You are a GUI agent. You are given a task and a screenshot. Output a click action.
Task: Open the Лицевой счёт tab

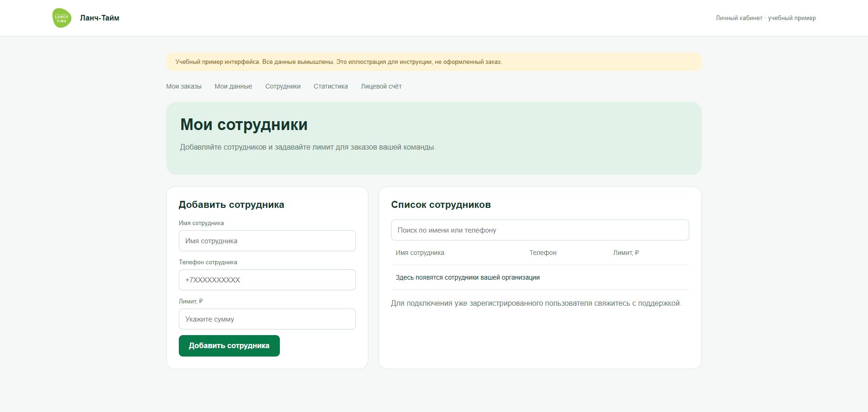381,86
